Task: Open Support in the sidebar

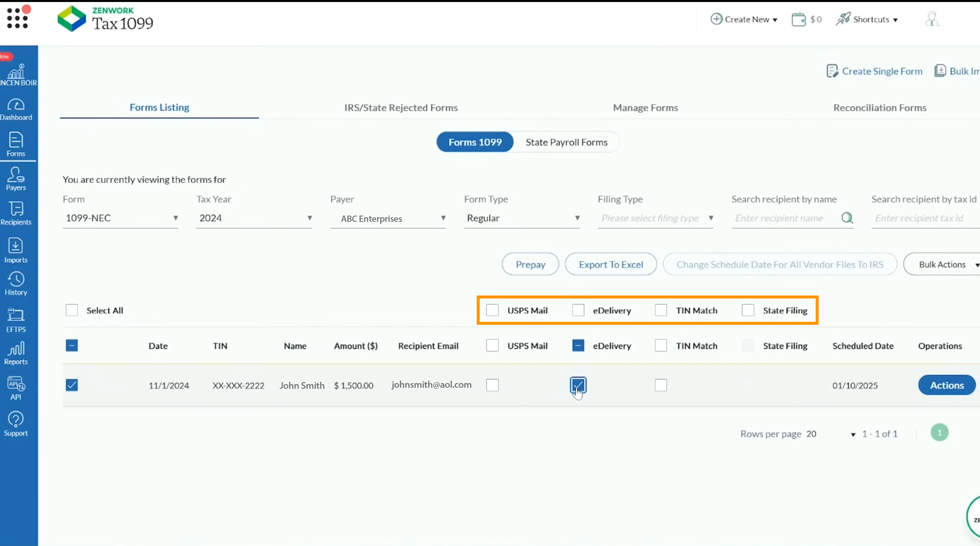Action: pos(16,424)
